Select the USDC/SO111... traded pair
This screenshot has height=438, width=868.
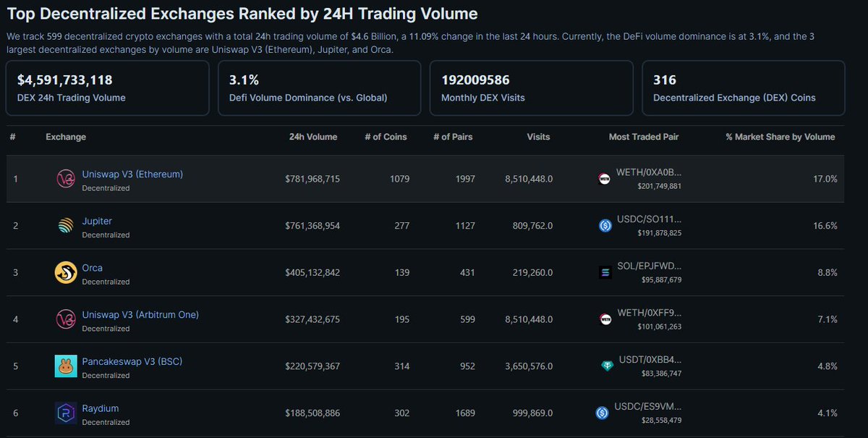pos(648,221)
